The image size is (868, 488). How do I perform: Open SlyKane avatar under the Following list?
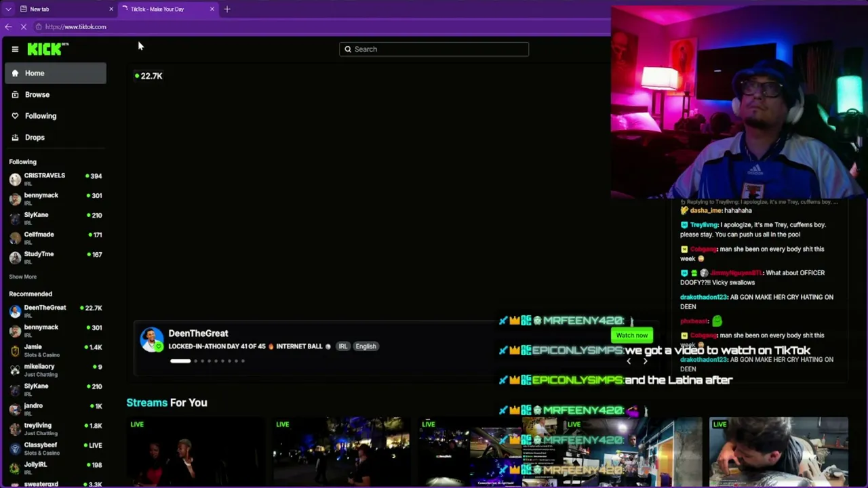(x=15, y=218)
